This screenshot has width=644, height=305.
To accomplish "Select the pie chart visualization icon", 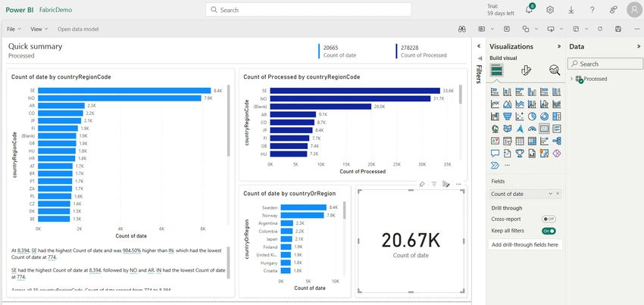I will (532, 117).
